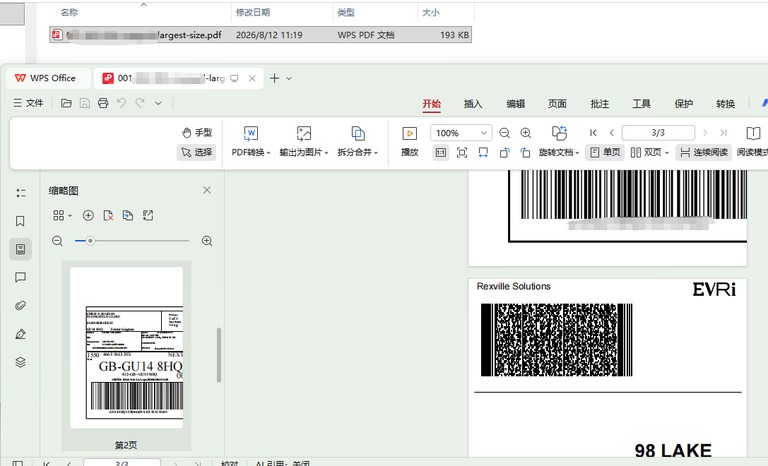
Task: Switch to the WPS Office home tab
Action: [x=48, y=78]
